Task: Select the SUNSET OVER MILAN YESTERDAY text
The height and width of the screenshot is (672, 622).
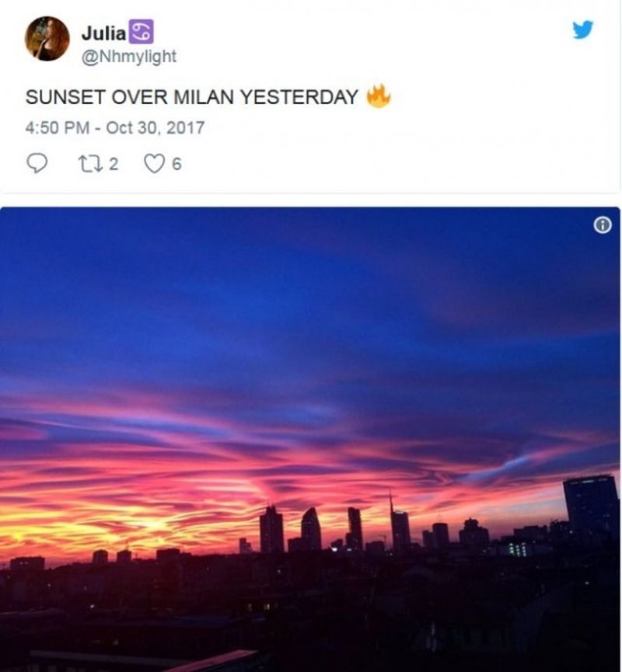Action: pos(192,97)
